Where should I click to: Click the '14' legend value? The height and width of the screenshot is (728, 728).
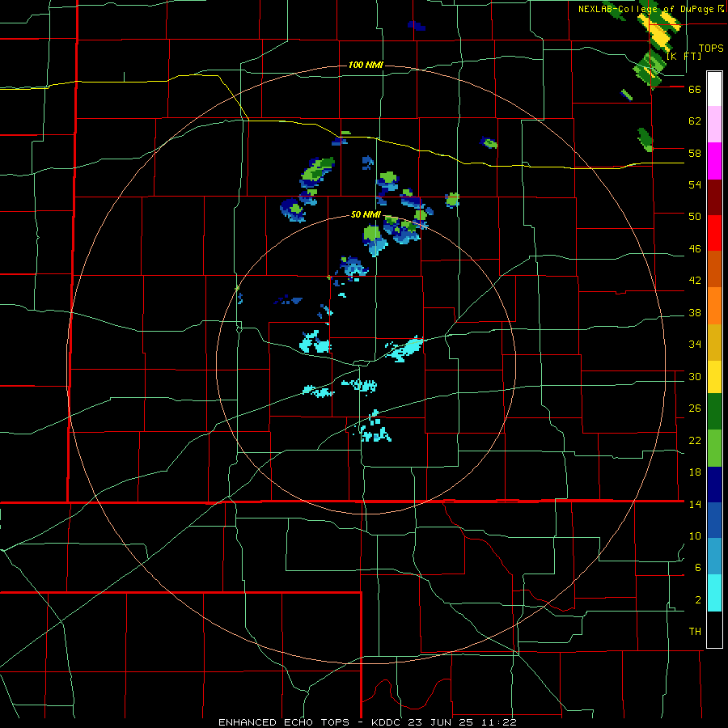(695, 504)
